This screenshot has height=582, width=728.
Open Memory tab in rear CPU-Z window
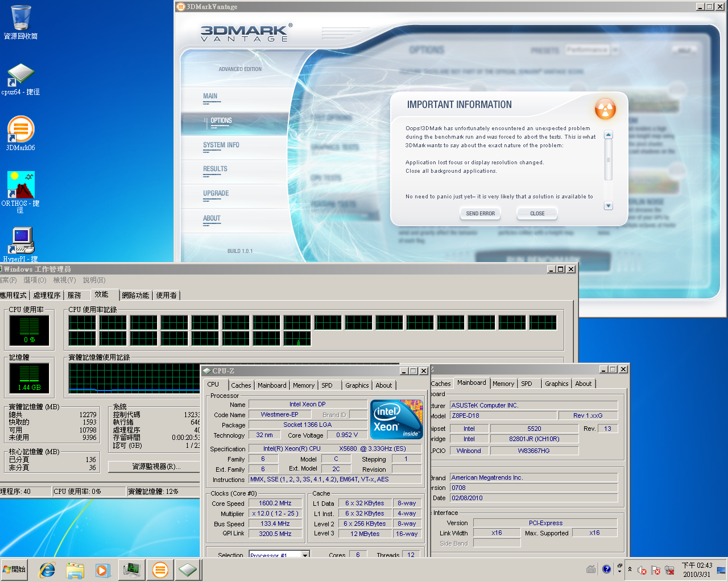[x=503, y=384]
